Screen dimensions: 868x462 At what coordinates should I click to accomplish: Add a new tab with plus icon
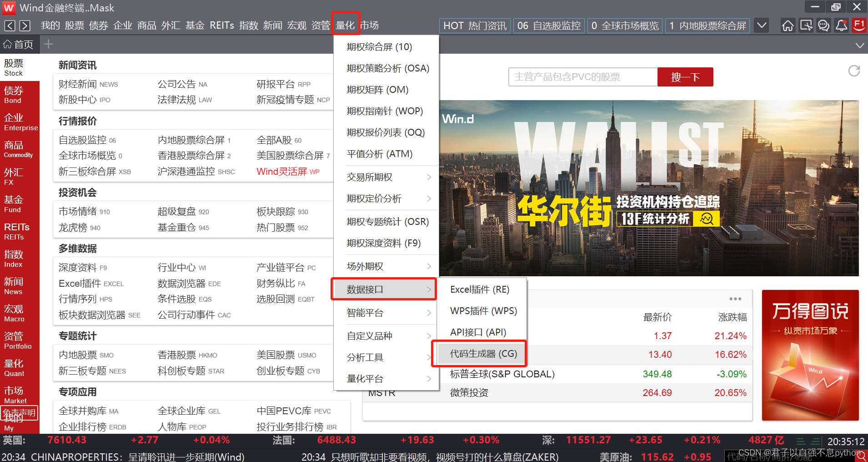coord(49,44)
